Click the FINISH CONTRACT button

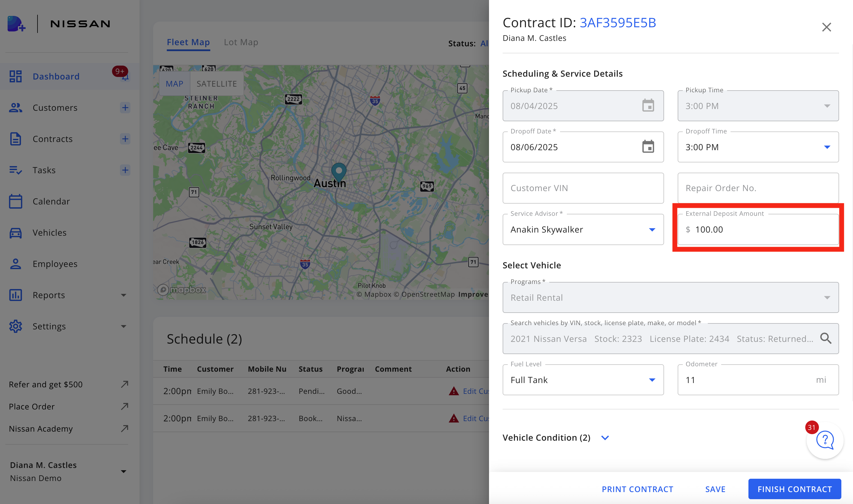point(794,489)
